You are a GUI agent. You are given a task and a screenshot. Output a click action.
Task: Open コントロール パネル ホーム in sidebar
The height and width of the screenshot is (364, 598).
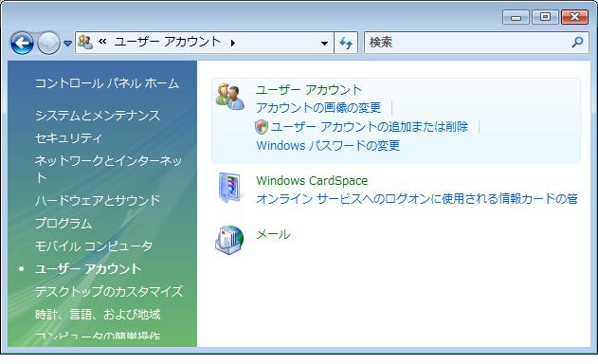107,83
